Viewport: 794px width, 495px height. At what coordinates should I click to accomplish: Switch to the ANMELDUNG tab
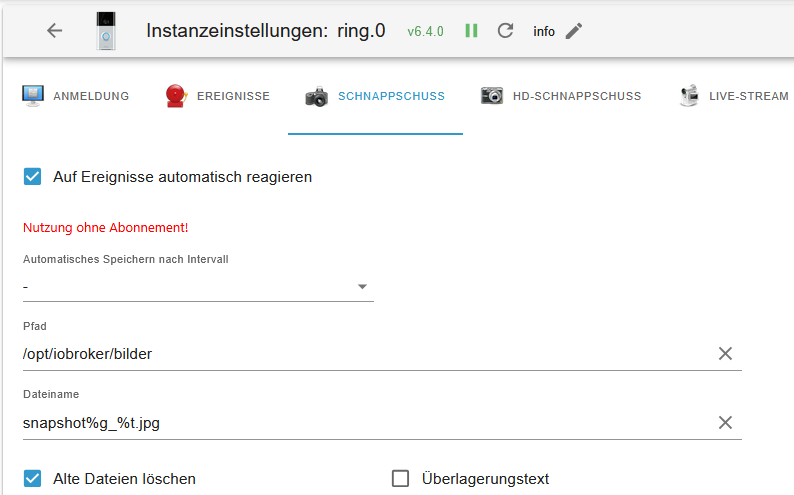[75, 96]
